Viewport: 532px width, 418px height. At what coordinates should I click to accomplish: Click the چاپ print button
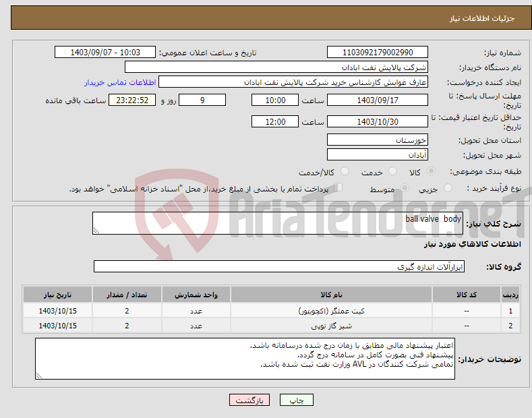[297, 400]
